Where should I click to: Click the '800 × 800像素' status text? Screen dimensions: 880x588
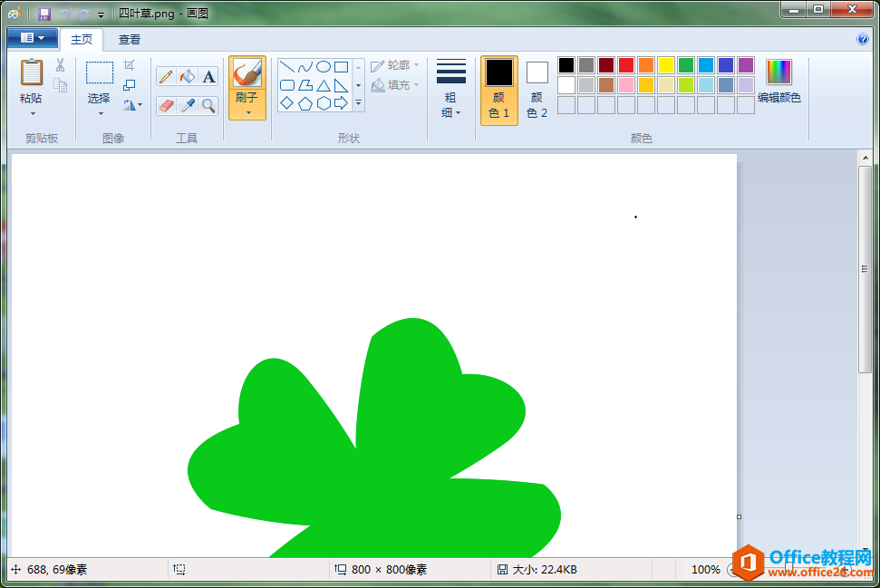pos(389,570)
